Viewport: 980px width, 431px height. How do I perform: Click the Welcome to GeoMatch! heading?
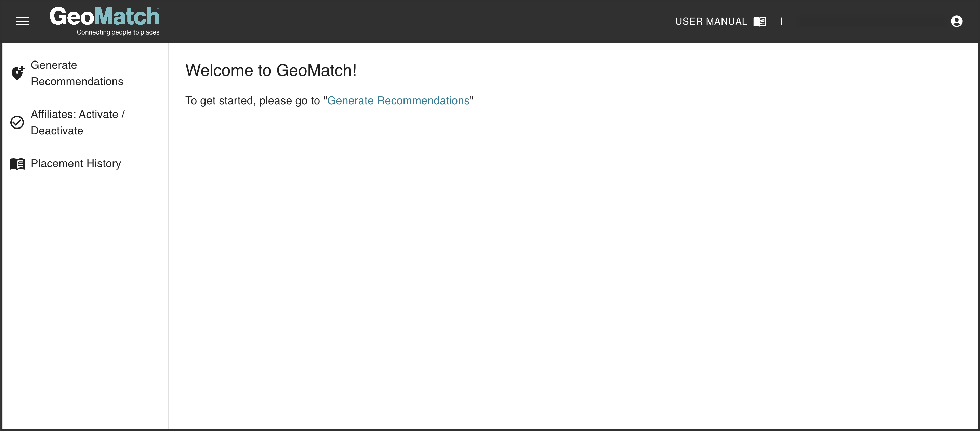tap(271, 70)
